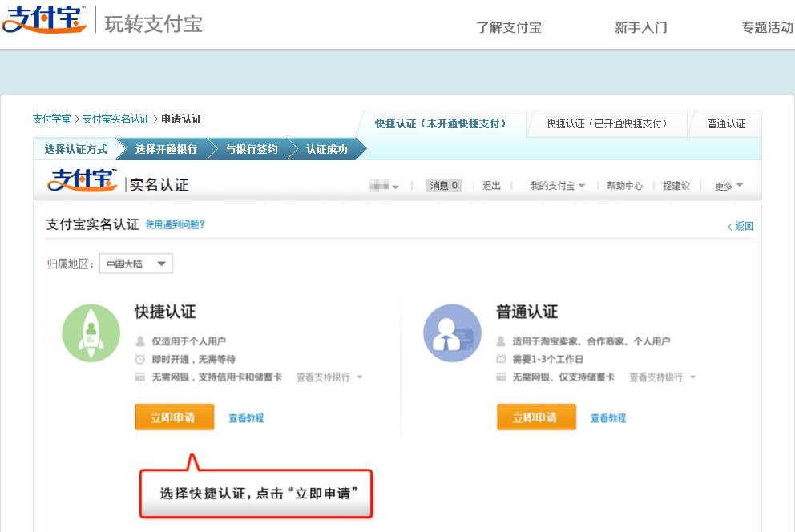The height and width of the screenshot is (532, 795).
Task: Open the 帮助中心 link
Action: 624,186
